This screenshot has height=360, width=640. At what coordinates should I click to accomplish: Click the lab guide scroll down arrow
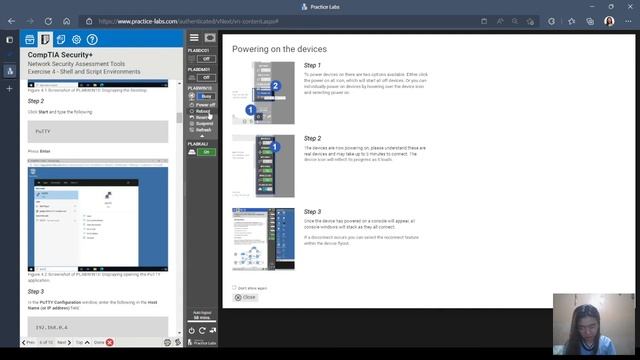click(x=179, y=333)
